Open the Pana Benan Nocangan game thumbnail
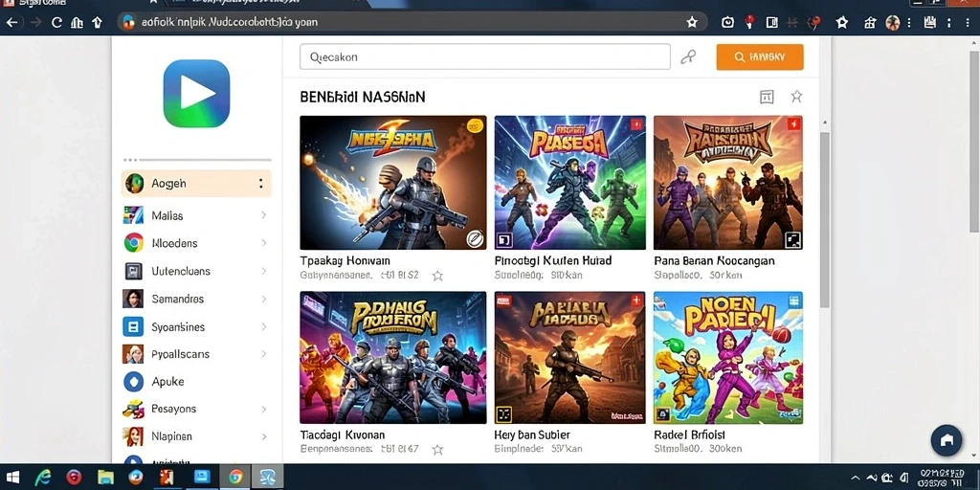Screen dimensions: 980x490 (728, 183)
